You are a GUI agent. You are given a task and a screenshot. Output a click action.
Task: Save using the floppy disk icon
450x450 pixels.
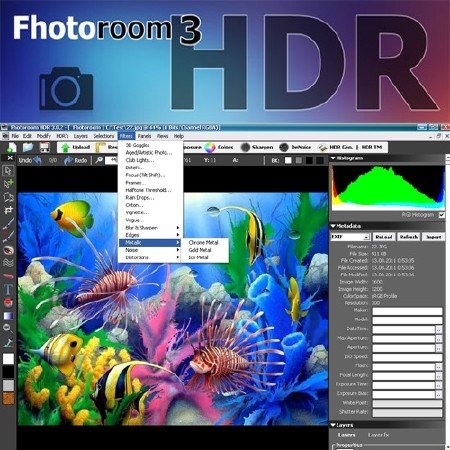pyautogui.click(x=45, y=147)
